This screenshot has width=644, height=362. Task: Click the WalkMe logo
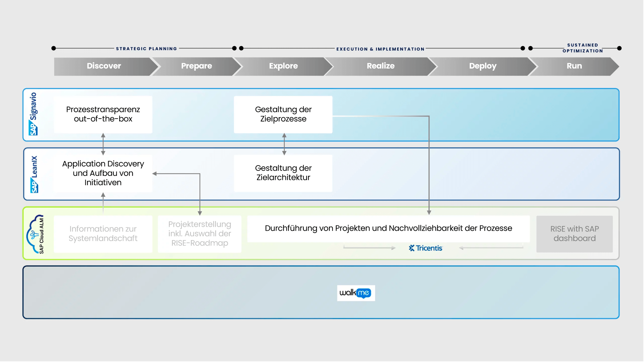pos(356,293)
